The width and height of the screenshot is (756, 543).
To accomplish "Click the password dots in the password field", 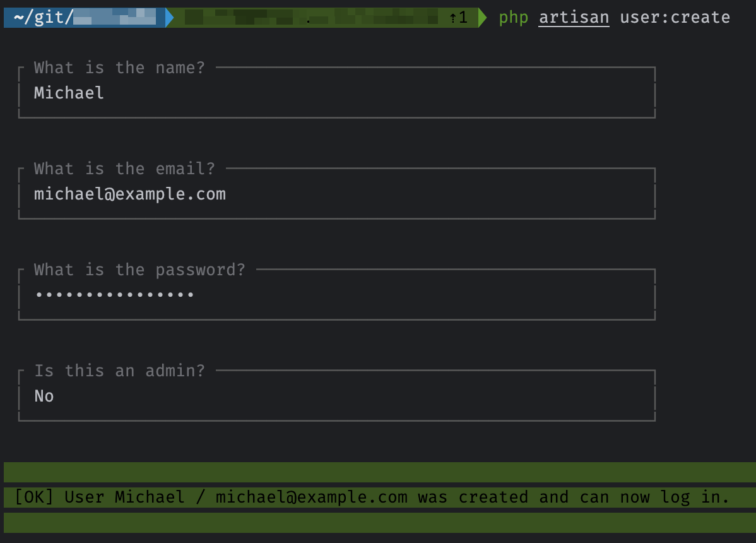I will coord(114,294).
